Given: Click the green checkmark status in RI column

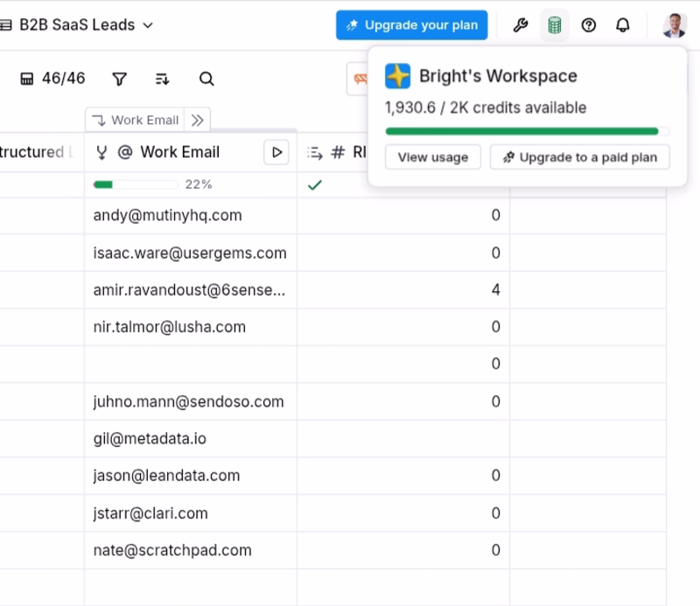Looking at the screenshot, I should (315, 185).
